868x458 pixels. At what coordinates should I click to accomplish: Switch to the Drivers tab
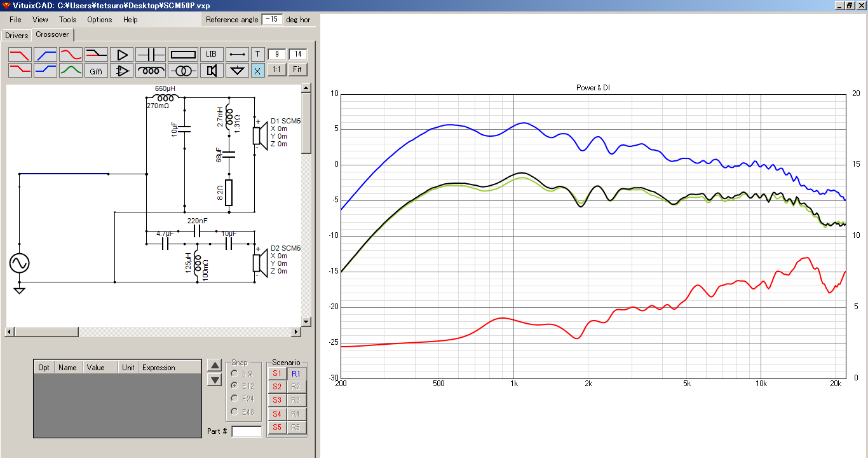[17, 36]
